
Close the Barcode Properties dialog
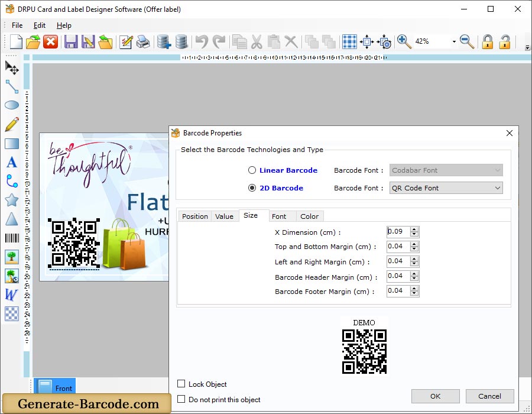[x=510, y=133]
